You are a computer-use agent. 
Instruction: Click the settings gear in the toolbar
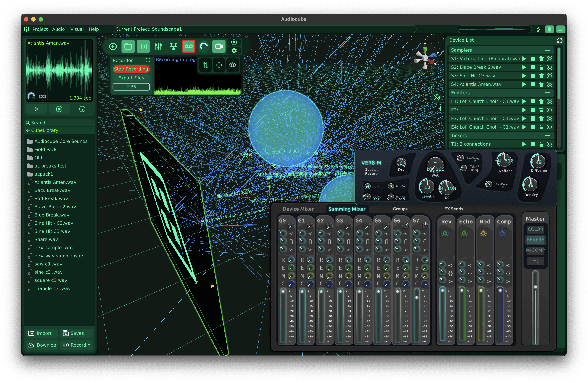point(234,51)
